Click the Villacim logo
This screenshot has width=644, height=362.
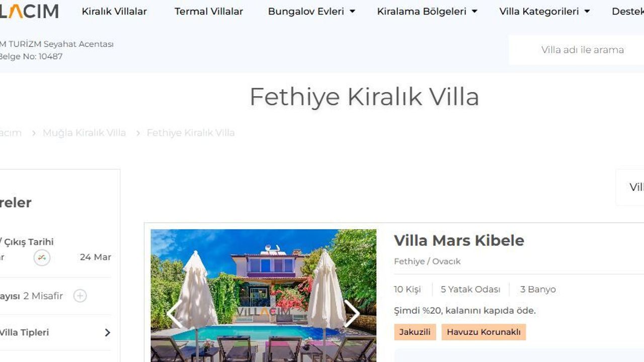tap(29, 11)
